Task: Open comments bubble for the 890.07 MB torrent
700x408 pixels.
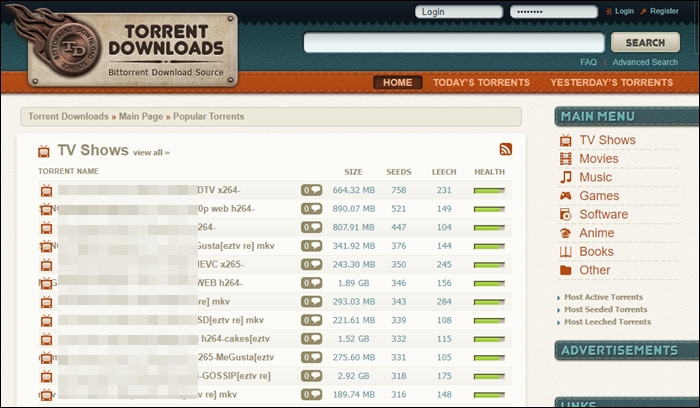Action: click(311, 208)
